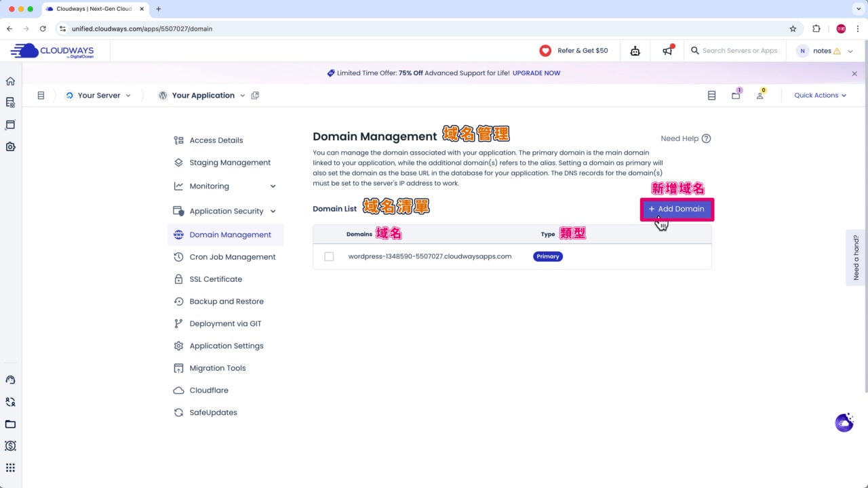Image resolution: width=868 pixels, height=488 pixels.
Task: Expand the Application Security section
Action: [273, 211]
